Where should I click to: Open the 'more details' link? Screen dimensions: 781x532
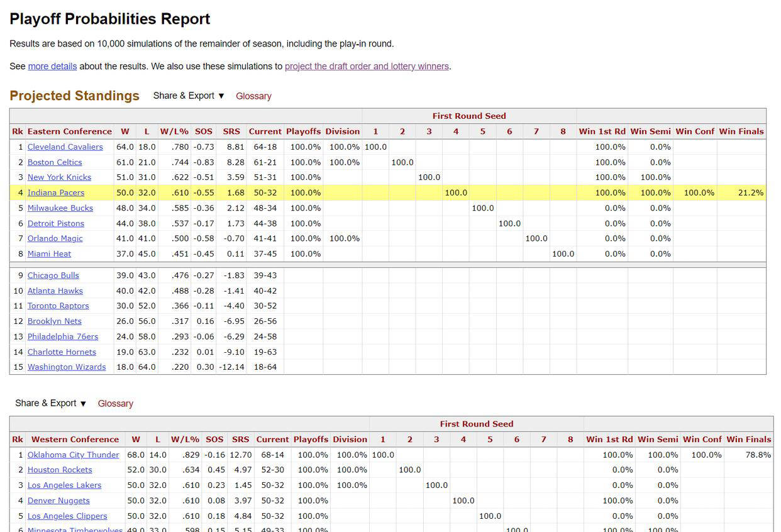point(52,66)
